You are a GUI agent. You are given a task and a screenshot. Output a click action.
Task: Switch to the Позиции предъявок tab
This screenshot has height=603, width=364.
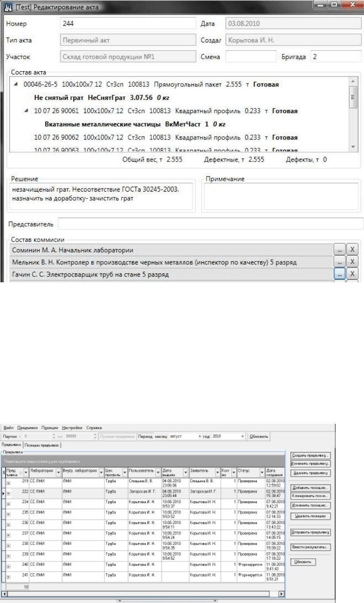point(42,445)
